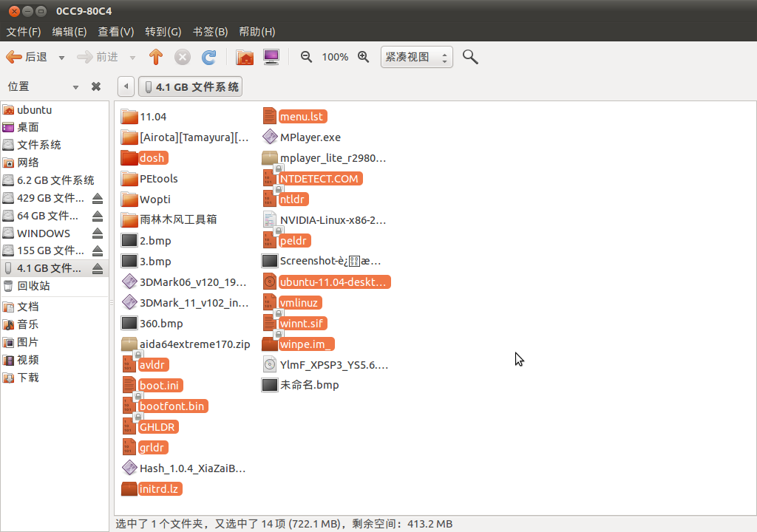Open 网络 in the sidebar
757x532 pixels.
pos(55,163)
